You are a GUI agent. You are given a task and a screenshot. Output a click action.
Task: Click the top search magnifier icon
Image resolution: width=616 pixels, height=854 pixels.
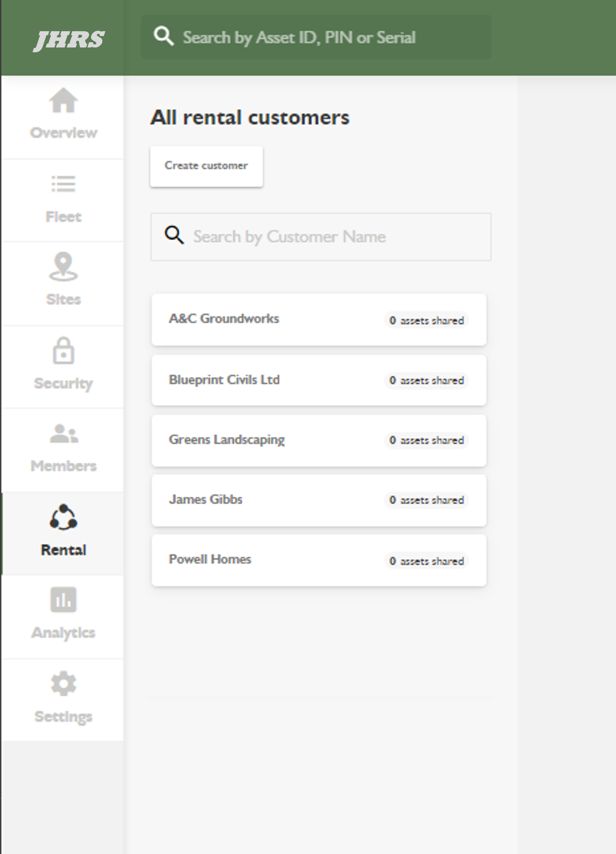[163, 36]
